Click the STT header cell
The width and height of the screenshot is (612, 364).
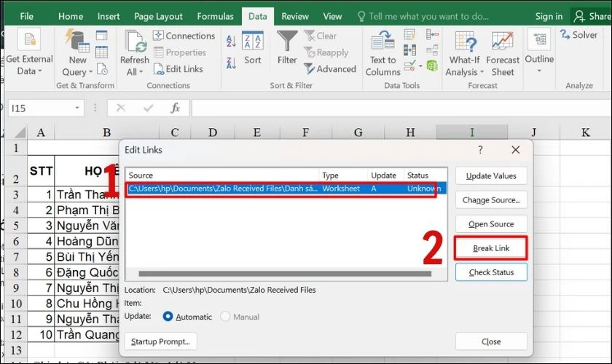pyautogui.click(x=41, y=171)
